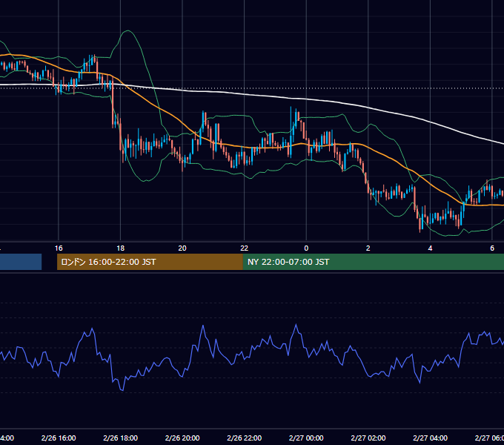This screenshot has height=445, width=504.
Task: Click the 16 hour label on price chart axis
Action: [x=59, y=248]
